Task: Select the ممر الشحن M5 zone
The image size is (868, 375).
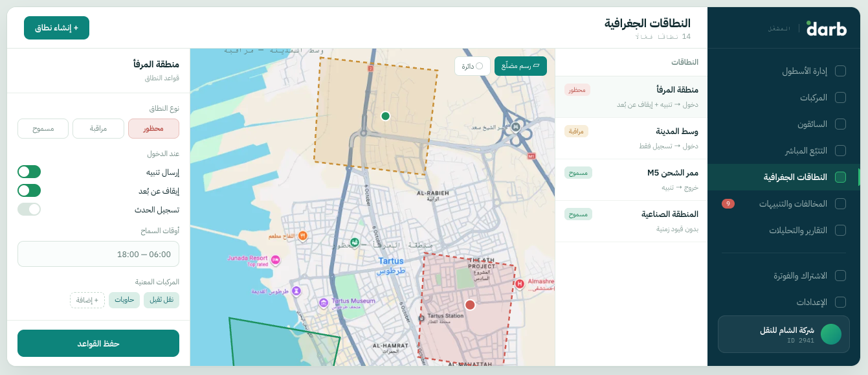Action: click(x=631, y=180)
